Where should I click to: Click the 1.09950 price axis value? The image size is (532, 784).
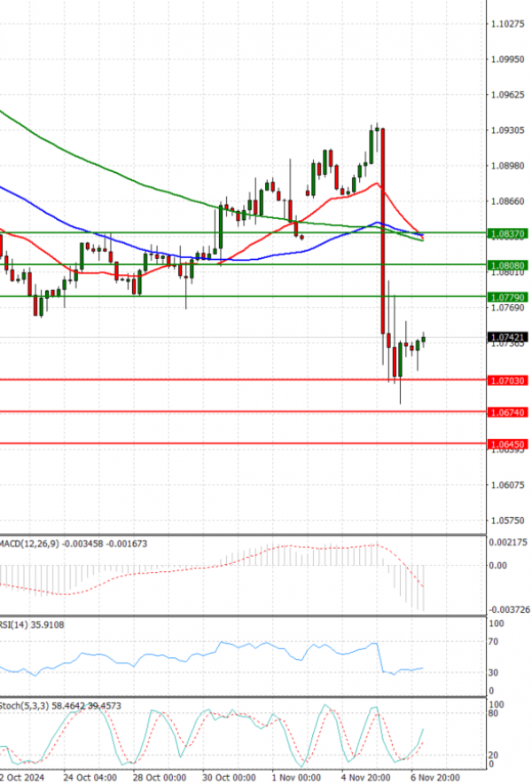[x=508, y=59]
